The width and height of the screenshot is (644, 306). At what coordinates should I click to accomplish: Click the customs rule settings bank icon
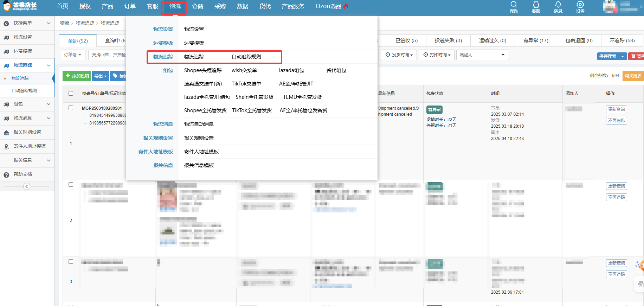[6, 133]
